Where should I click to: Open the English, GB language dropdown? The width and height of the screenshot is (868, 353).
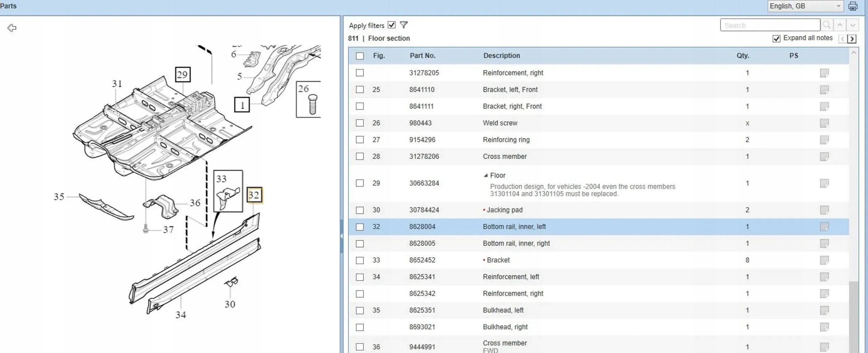[806, 6]
